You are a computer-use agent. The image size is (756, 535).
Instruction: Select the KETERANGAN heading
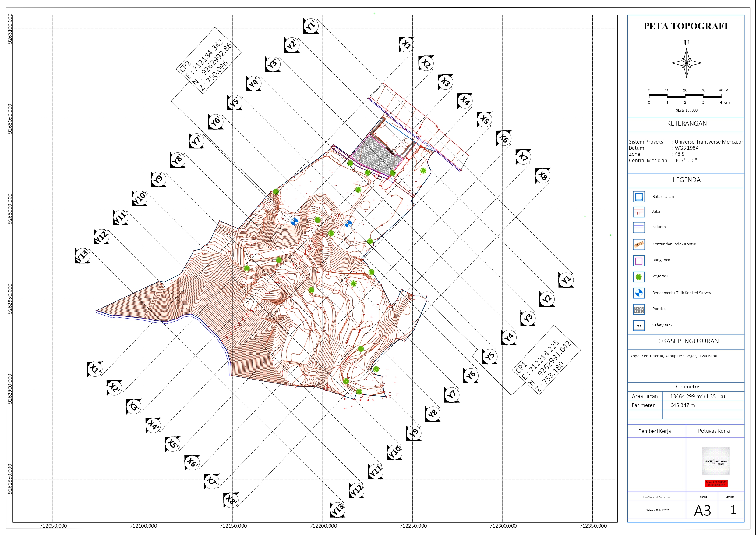687,123
